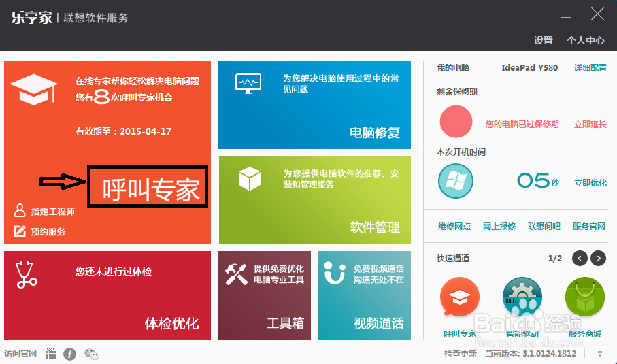Open 联想问吧 link
Viewport: 617px width, 364px height.
pyautogui.click(x=544, y=227)
